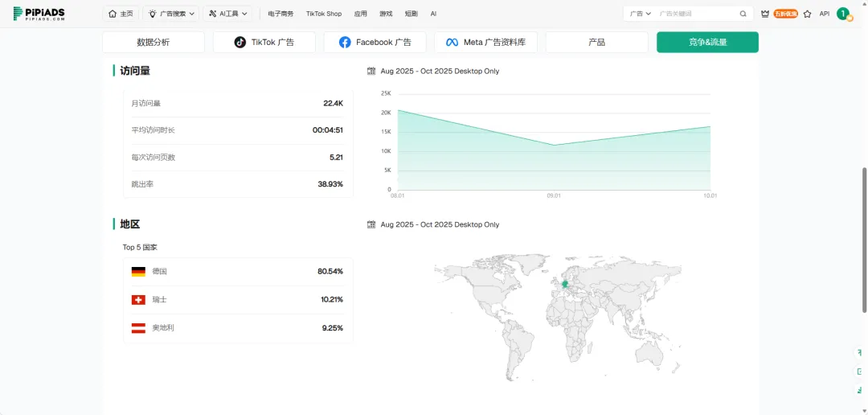Click the orange discount promo badge
868x415 pixels.
tap(786, 14)
